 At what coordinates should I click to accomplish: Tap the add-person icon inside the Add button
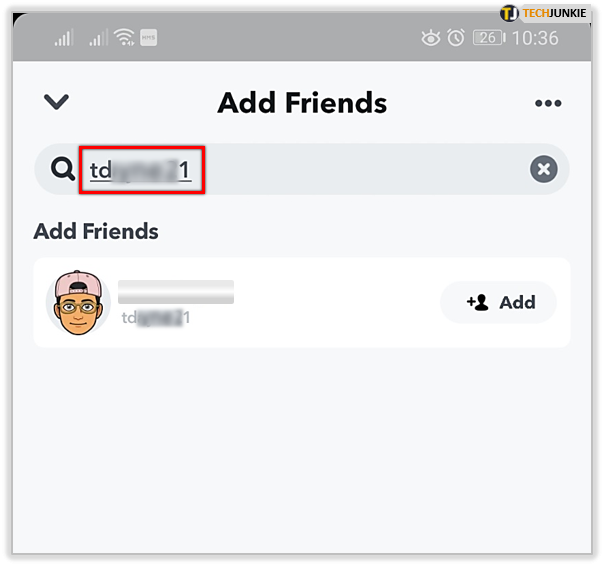[x=478, y=302]
